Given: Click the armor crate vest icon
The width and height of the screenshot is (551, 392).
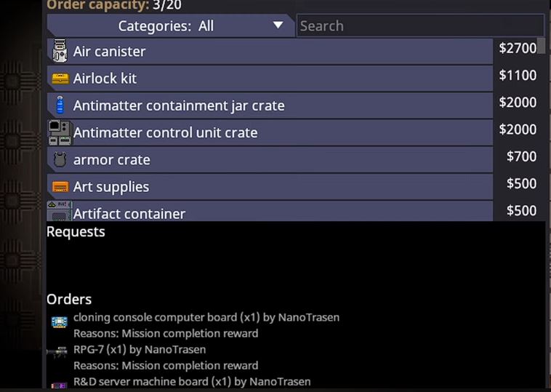Looking at the screenshot, I should pyautogui.click(x=60, y=159).
